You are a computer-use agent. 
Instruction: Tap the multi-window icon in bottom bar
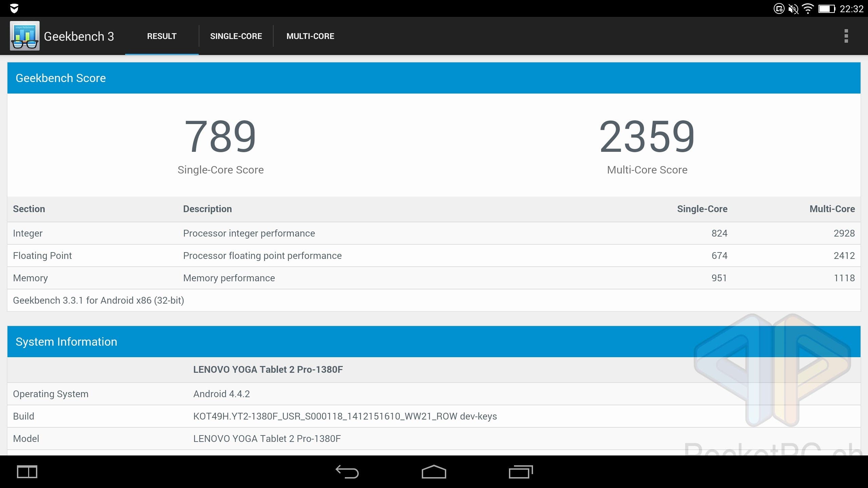pos(27,471)
